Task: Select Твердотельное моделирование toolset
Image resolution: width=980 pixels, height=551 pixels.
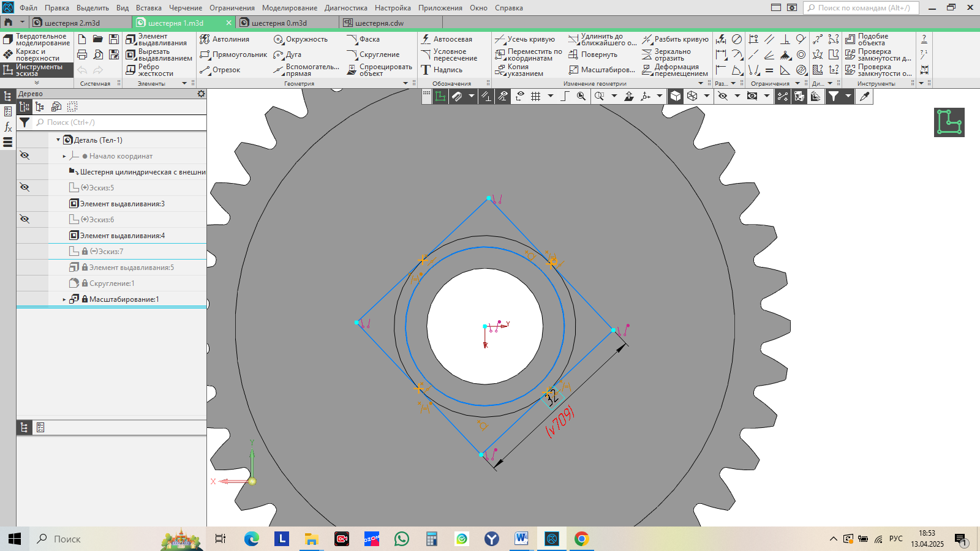Action: click(37, 40)
